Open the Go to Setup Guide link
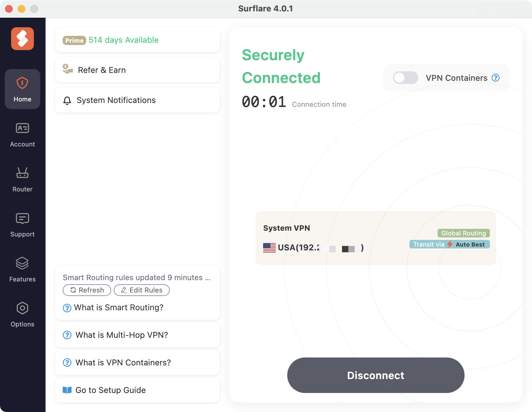The image size is (532, 412). coord(110,390)
